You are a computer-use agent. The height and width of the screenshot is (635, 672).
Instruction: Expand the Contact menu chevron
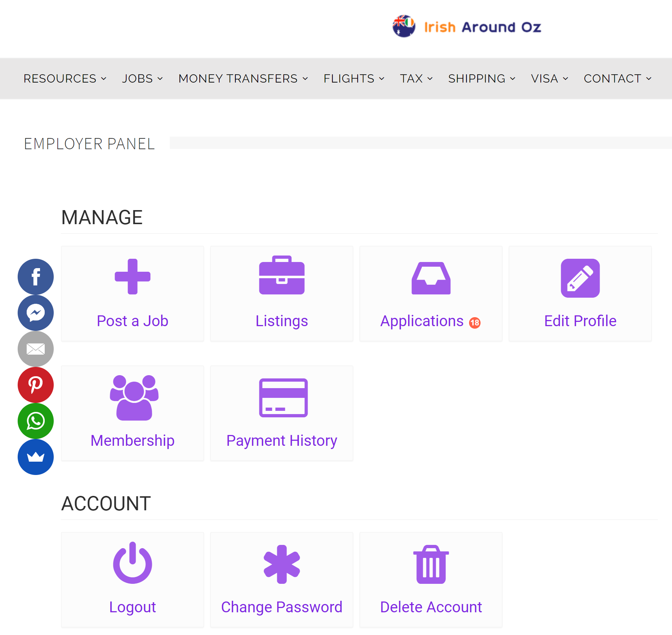point(649,79)
